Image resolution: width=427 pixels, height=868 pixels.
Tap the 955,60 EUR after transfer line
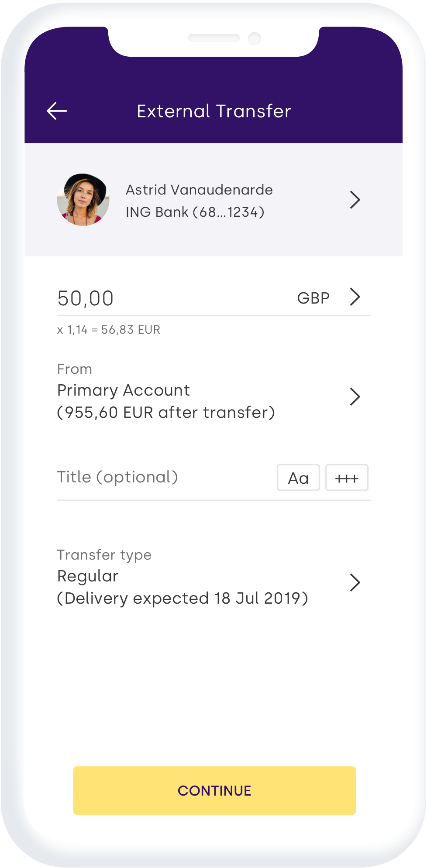pos(166,413)
